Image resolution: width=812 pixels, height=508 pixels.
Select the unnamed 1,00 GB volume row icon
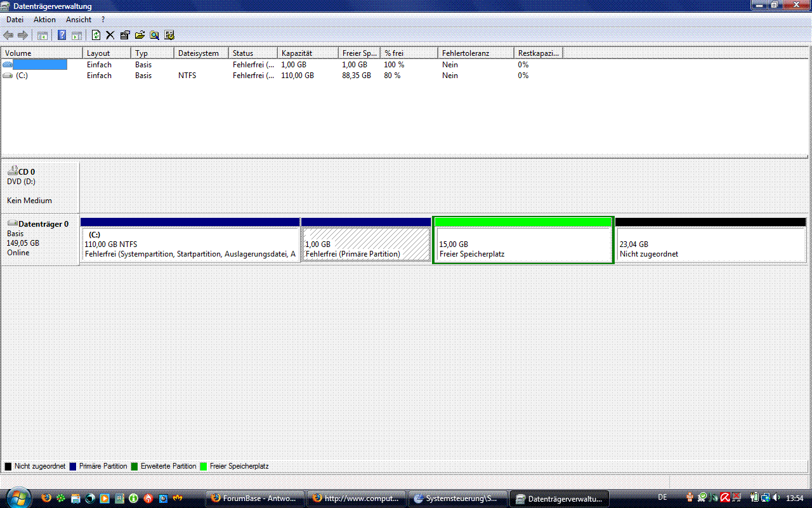point(8,65)
